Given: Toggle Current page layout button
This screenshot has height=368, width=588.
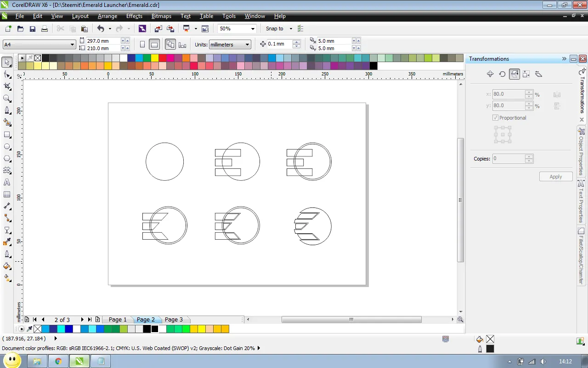Looking at the screenshot, I should [x=182, y=45].
